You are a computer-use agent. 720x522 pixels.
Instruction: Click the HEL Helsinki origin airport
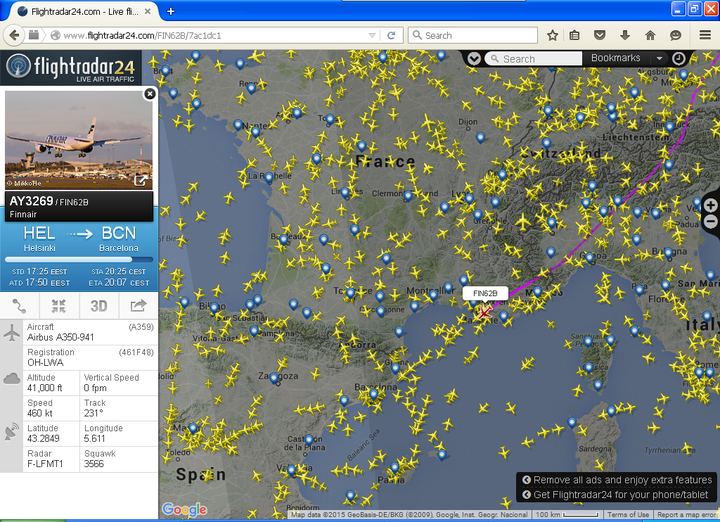coord(39,239)
